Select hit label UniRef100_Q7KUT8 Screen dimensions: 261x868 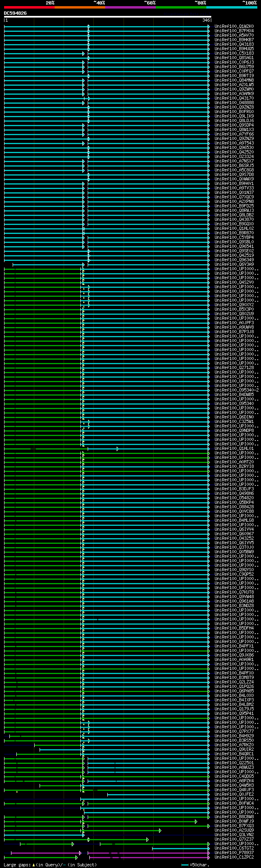234,592
